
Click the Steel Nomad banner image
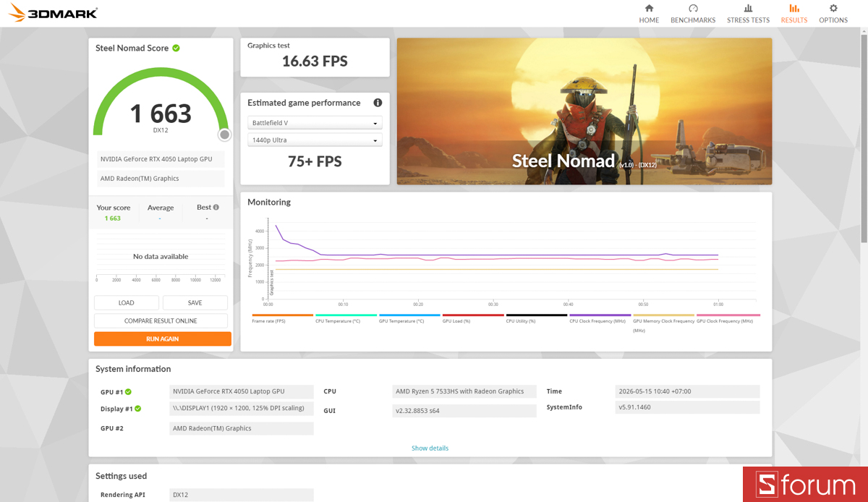click(x=584, y=111)
